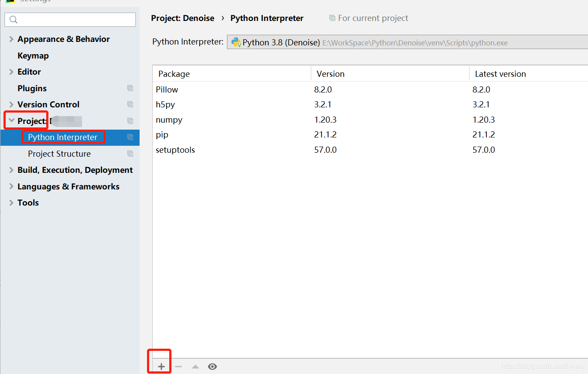This screenshot has width=588, height=374.
Task: Select the h5py package row
Action: tap(370, 104)
